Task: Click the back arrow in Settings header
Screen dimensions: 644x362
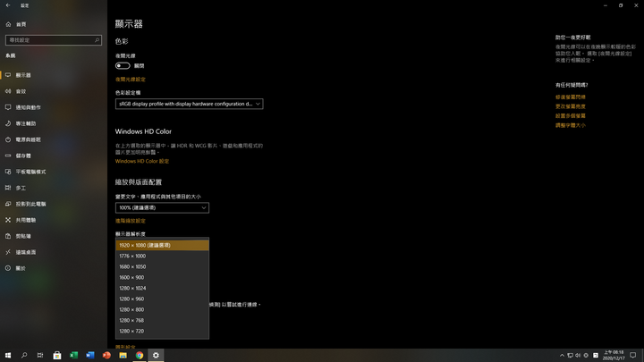Action: (x=8, y=5)
